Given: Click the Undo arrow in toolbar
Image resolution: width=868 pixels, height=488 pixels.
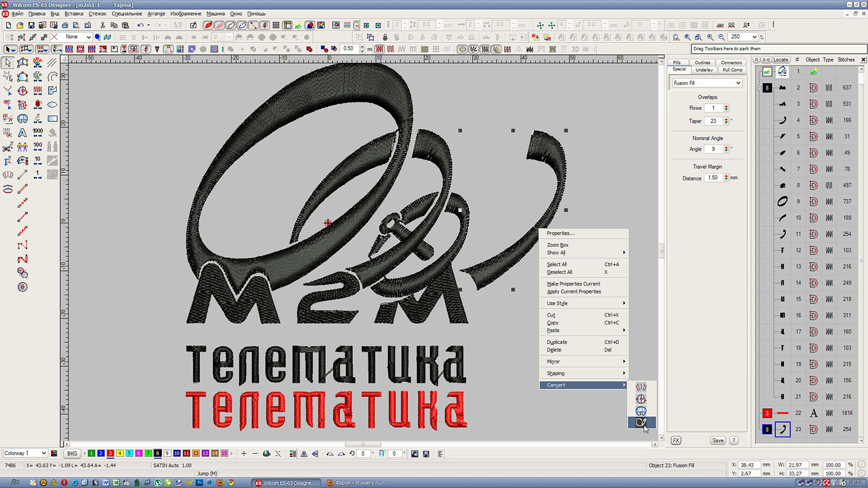Looking at the screenshot, I should click(x=140, y=25).
